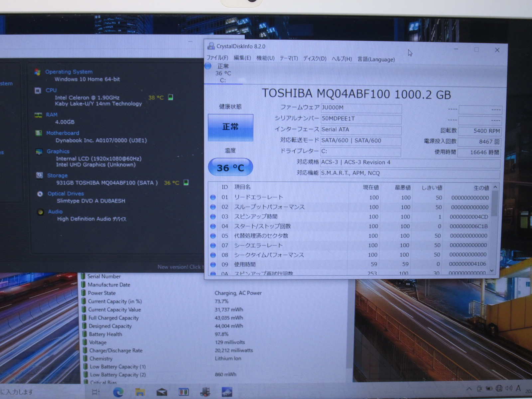Open the Operating System section link
532x399 pixels.
tap(69, 72)
